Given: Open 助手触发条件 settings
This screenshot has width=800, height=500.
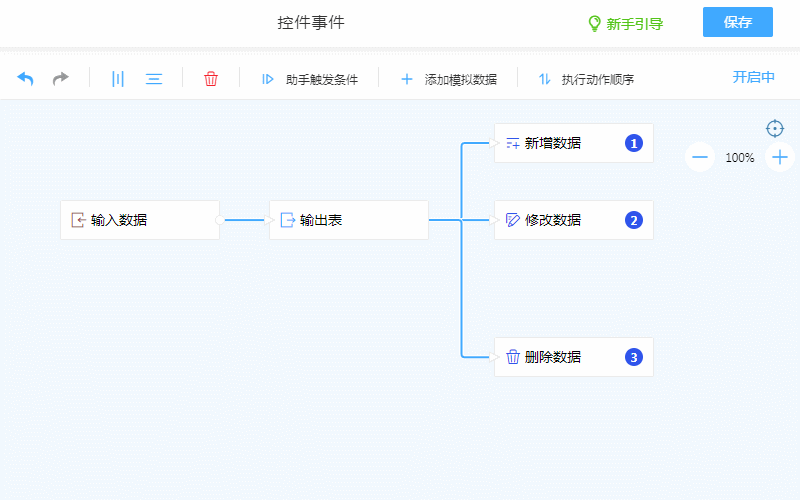Looking at the screenshot, I should tap(310, 79).
